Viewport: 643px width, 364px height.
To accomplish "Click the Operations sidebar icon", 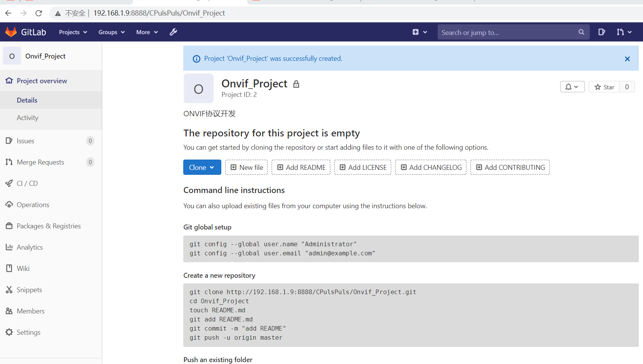I will tap(9, 204).
